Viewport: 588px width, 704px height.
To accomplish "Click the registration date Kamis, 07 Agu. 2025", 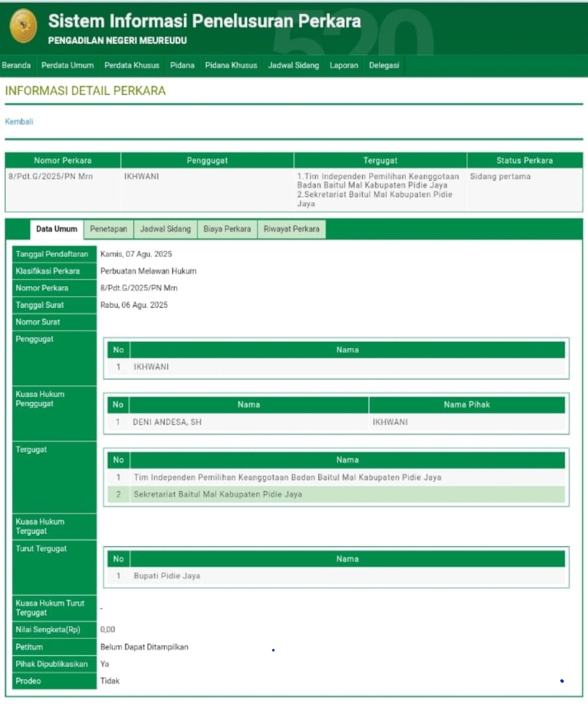I will click(x=136, y=254).
